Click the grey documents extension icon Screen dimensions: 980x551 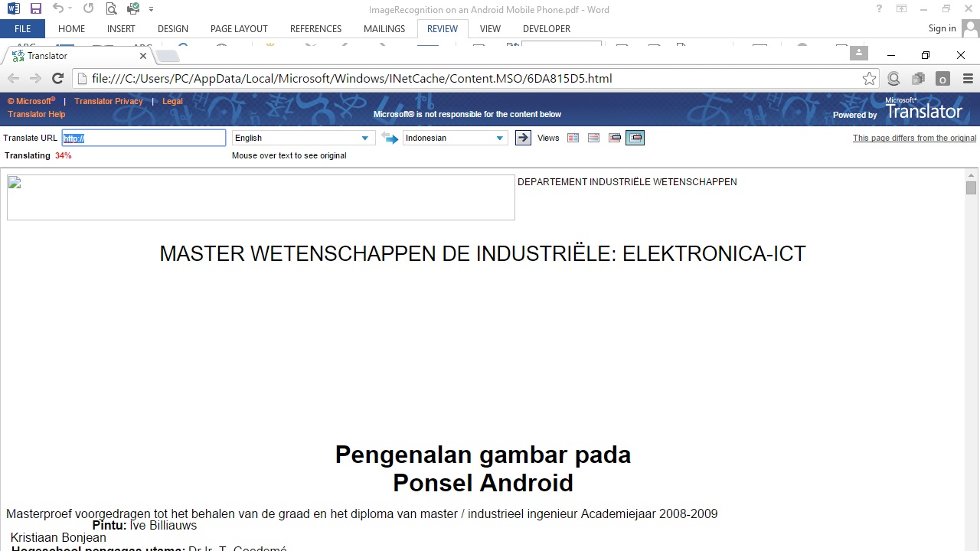tap(918, 78)
